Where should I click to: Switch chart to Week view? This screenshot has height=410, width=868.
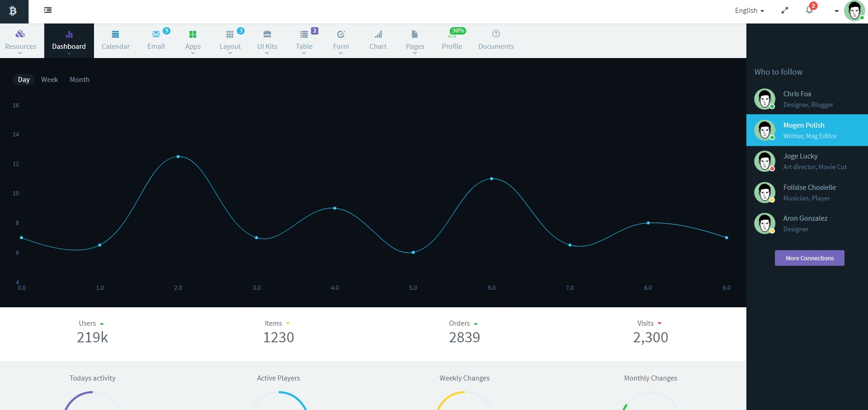pyautogui.click(x=50, y=80)
